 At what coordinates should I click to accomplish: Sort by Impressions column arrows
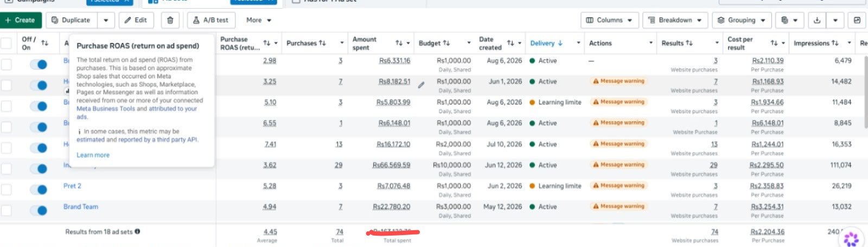coord(835,43)
